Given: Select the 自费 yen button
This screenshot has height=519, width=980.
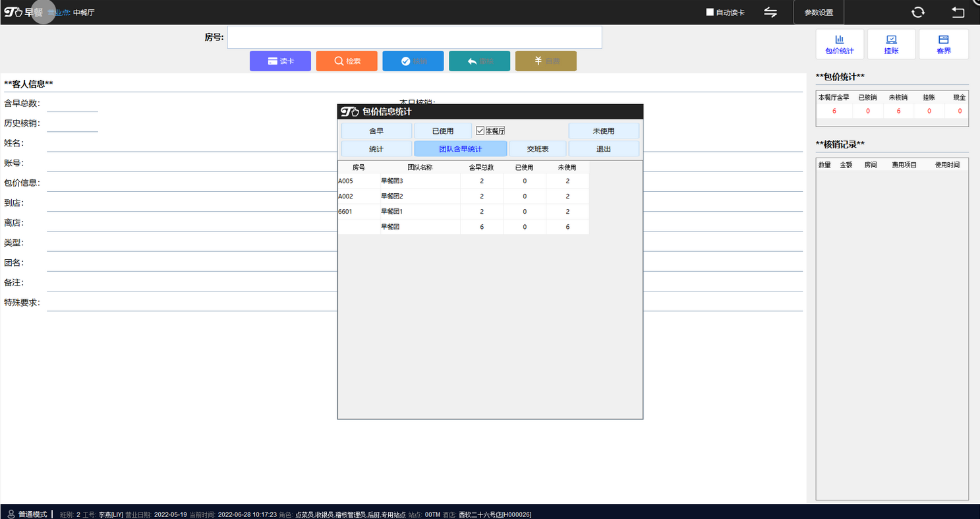Looking at the screenshot, I should click(x=545, y=61).
